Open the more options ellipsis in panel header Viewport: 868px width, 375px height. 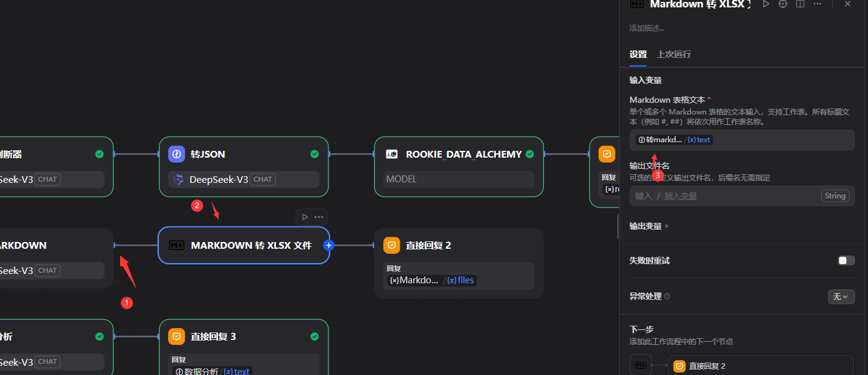click(x=817, y=4)
